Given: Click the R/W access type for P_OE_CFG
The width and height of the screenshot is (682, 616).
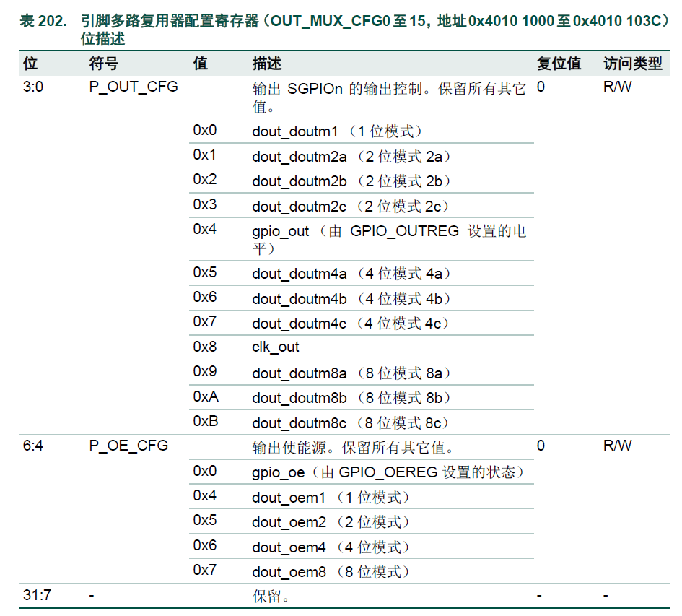Looking at the screenshot, I should (618, 446).
